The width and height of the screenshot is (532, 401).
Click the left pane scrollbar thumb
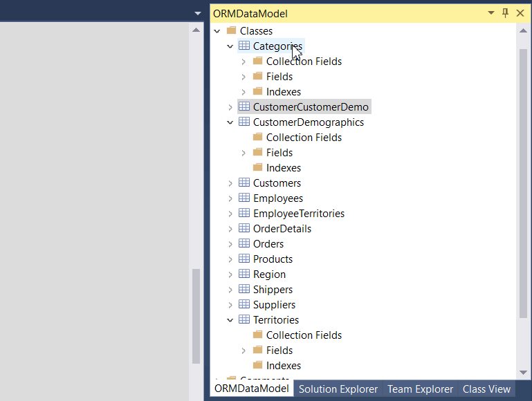196,316
